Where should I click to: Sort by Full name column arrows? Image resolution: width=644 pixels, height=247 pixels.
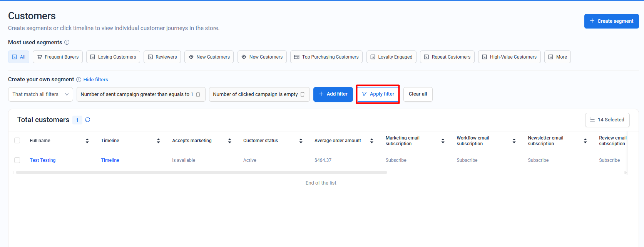coord(87,141)
